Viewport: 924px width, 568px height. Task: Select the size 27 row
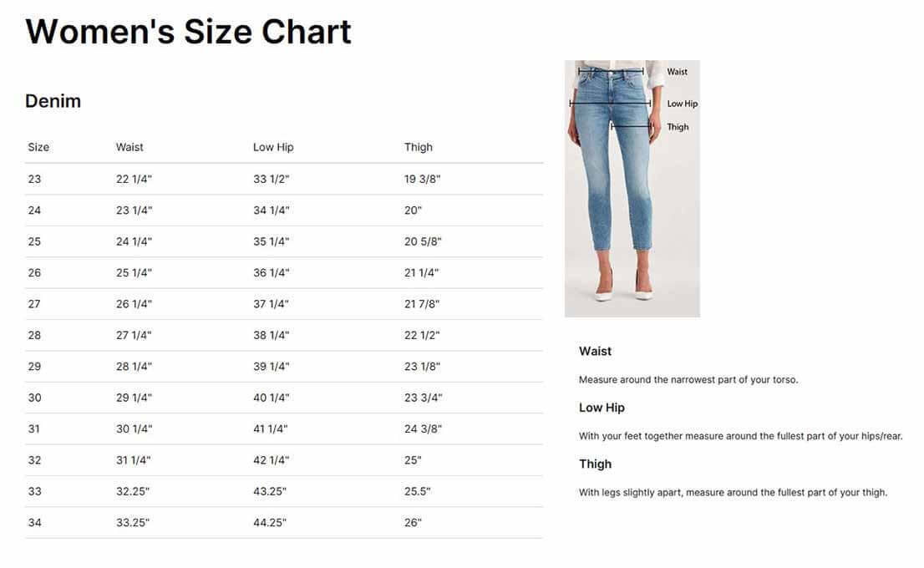click(x=283, y=304)
